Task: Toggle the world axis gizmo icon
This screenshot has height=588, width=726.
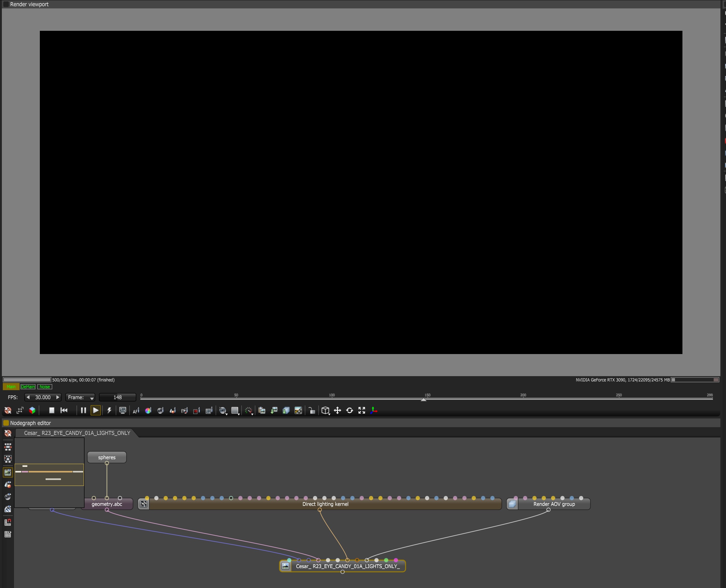Action: pos(374,410)
